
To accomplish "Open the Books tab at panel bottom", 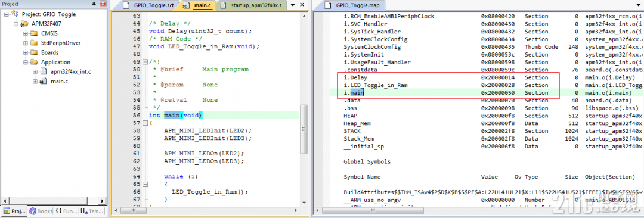I will [x=41, y=211].
